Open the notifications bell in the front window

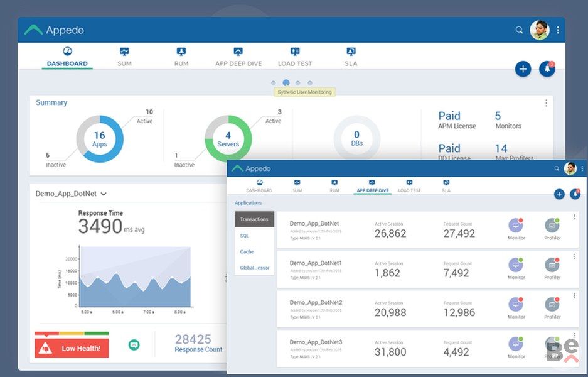575,194
